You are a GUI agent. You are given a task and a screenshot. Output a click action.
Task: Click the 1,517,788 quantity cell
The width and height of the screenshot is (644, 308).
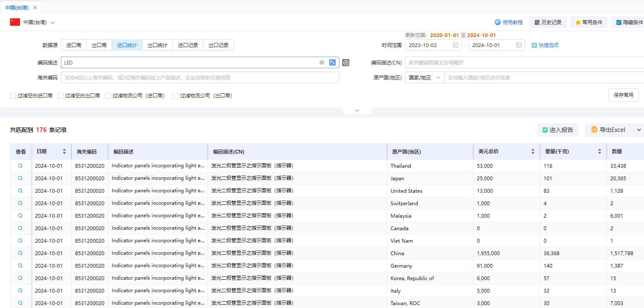621,253
